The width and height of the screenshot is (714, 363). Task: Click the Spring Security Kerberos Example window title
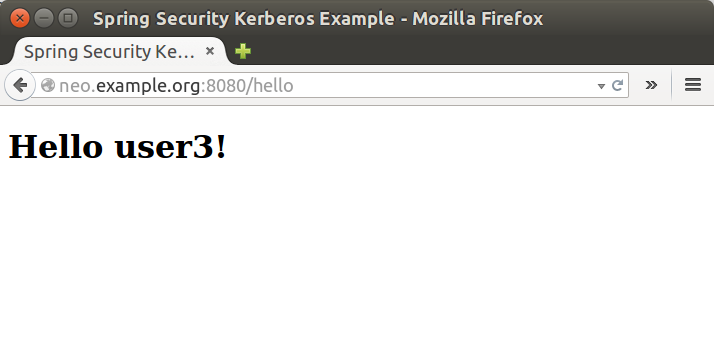[318, 19]
